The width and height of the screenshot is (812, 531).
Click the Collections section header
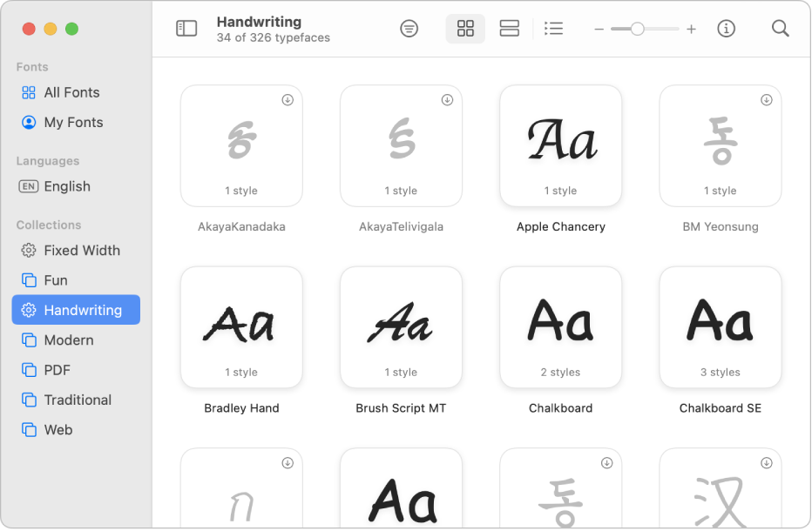[49, 225]
